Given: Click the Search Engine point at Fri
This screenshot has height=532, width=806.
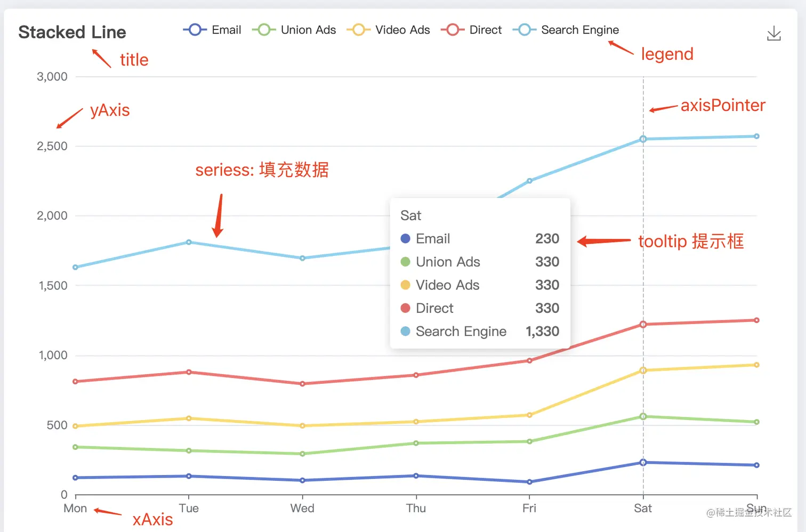Looking at the screenshot, I should 529,181.
